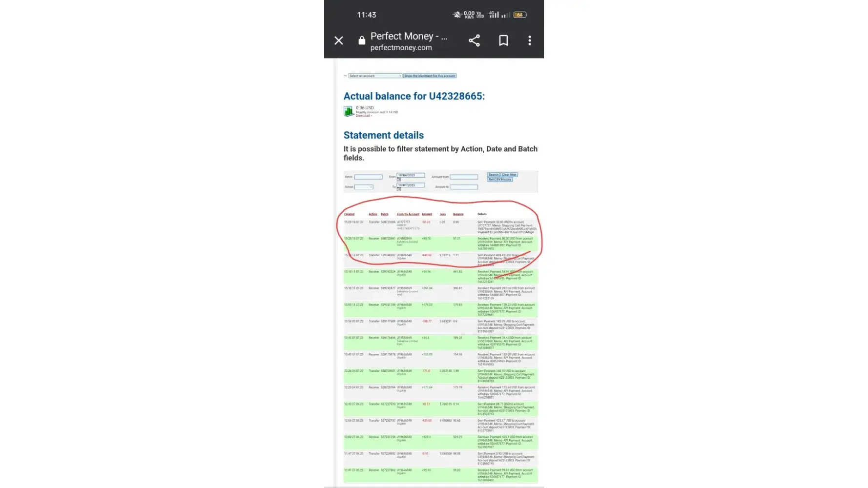Screen dimensions: 868x488
Task: Click the Amount from input field
Action: pos(463,177)
